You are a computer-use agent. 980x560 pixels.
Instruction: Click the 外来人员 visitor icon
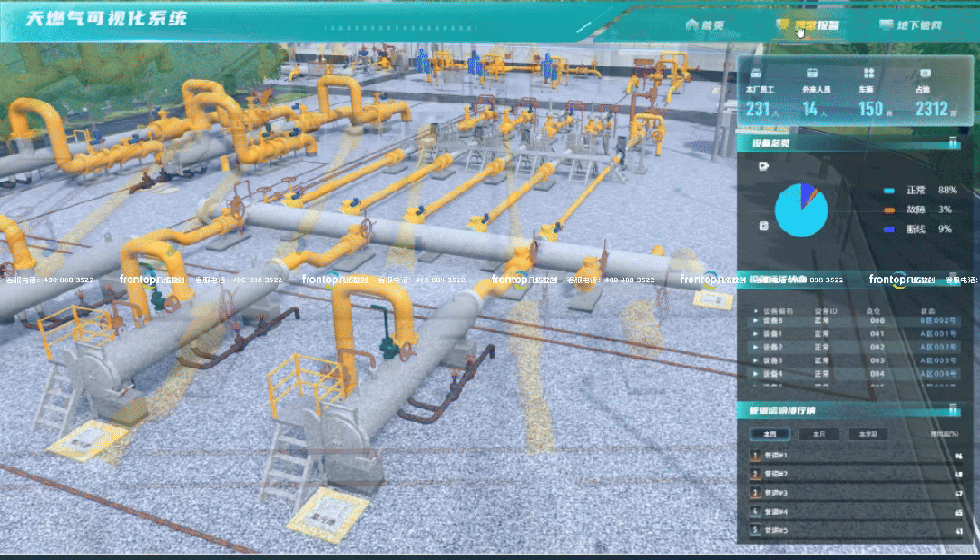(x=812, y=73)
